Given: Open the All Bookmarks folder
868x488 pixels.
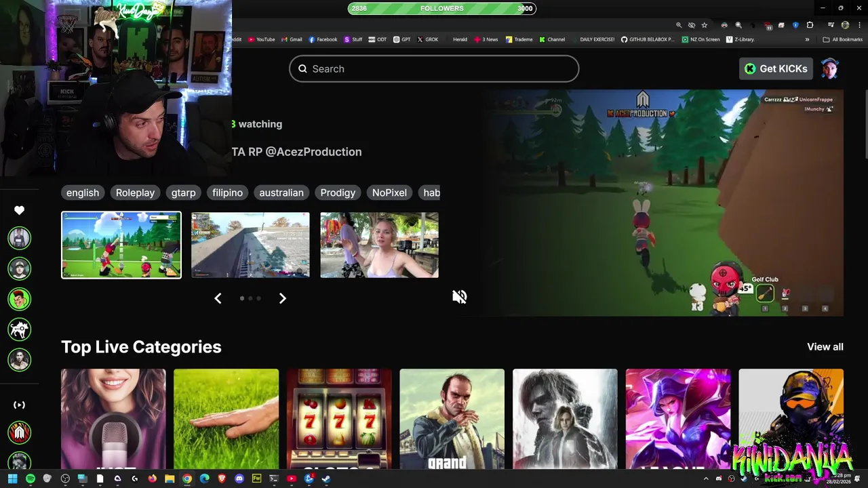Looking at the screenshot, I should (842, 39).
